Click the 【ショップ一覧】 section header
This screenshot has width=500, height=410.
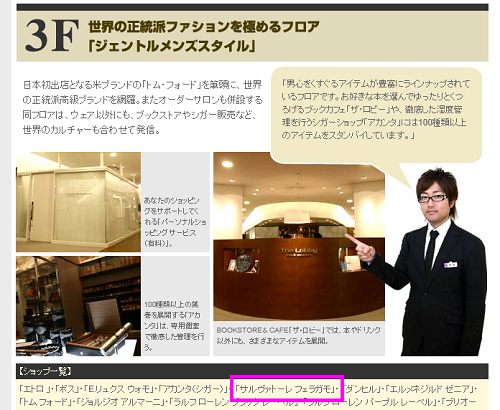click(45, 371)
